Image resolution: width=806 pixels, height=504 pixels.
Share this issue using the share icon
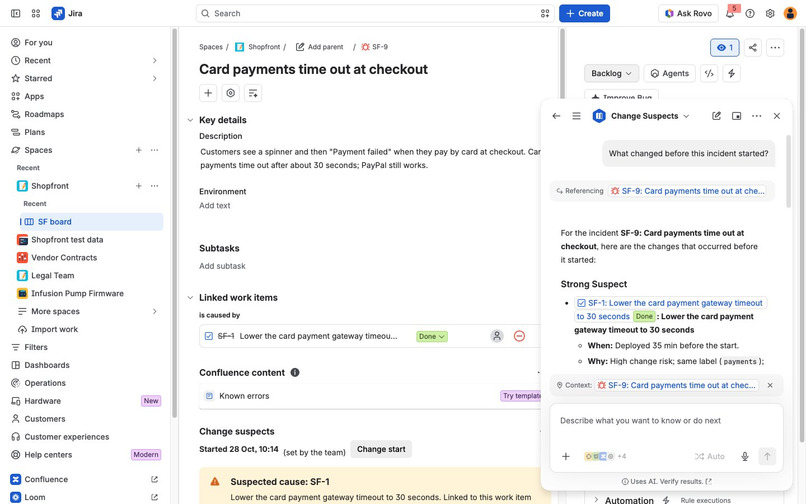click(753, 48)
